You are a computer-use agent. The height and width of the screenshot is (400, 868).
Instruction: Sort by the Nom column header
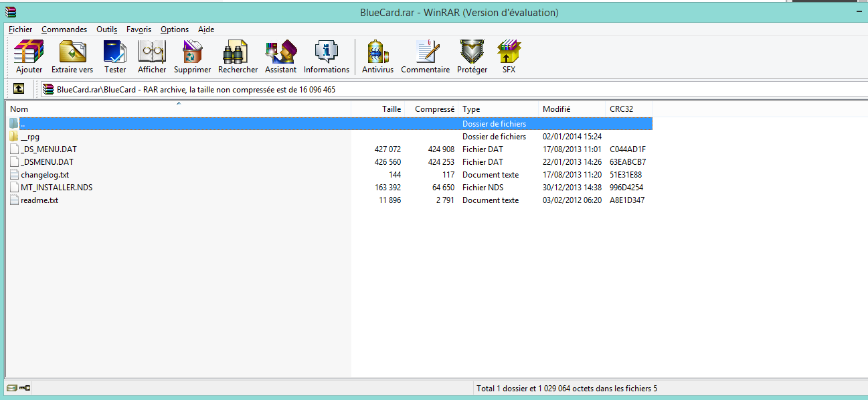pos(179,109)
